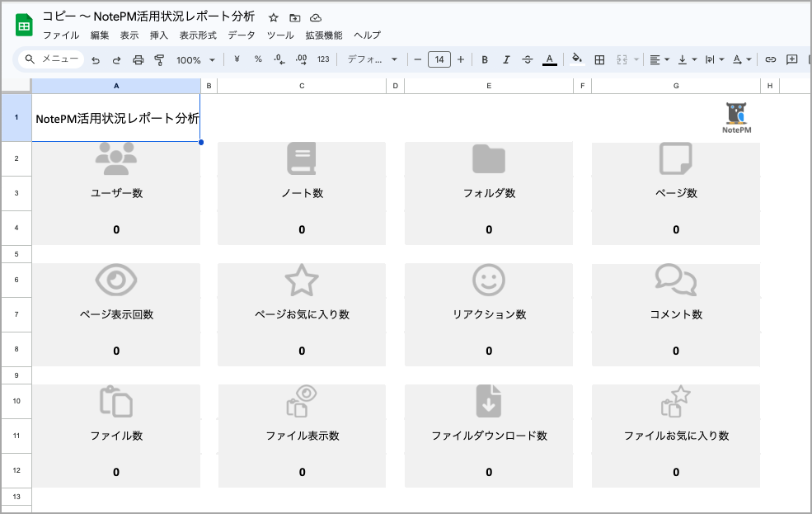Select column A header
The height and width of the screenshot is (514, 812).
116,86
